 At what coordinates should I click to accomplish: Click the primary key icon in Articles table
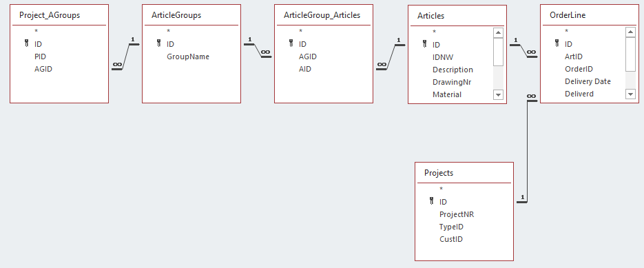coord(425,44)
